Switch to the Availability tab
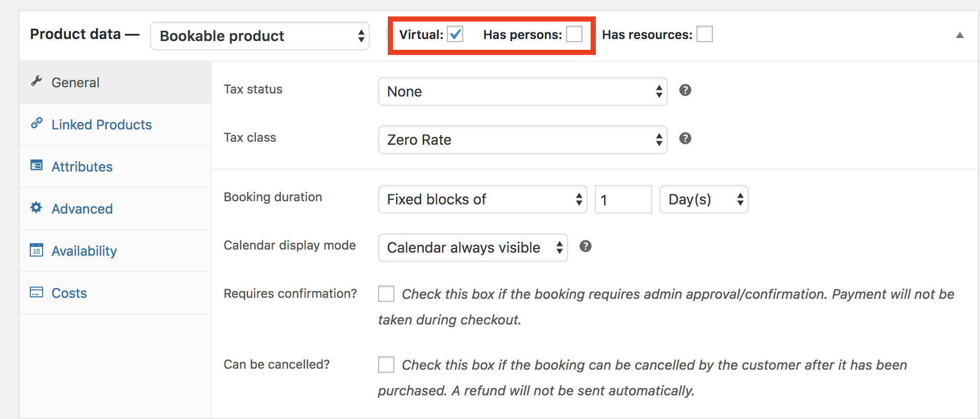The width and height of the screenshot is (980, 419). click(x=84, y=251)
